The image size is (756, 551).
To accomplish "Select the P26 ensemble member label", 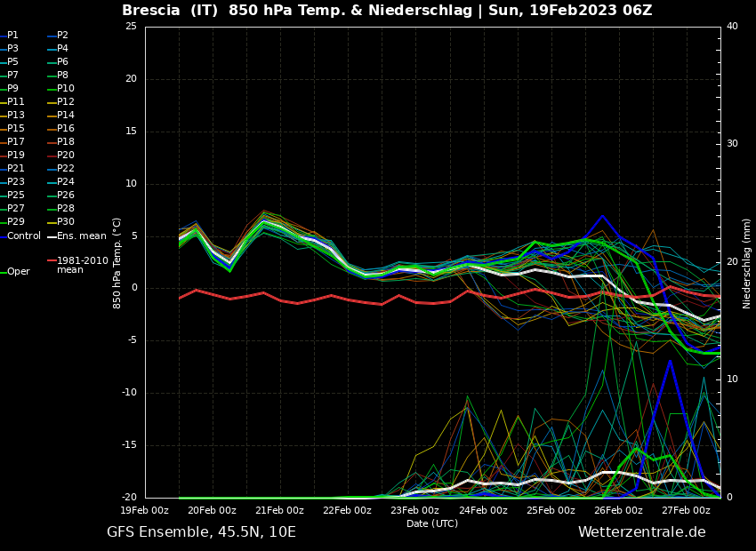I will (x=66, y=195).
